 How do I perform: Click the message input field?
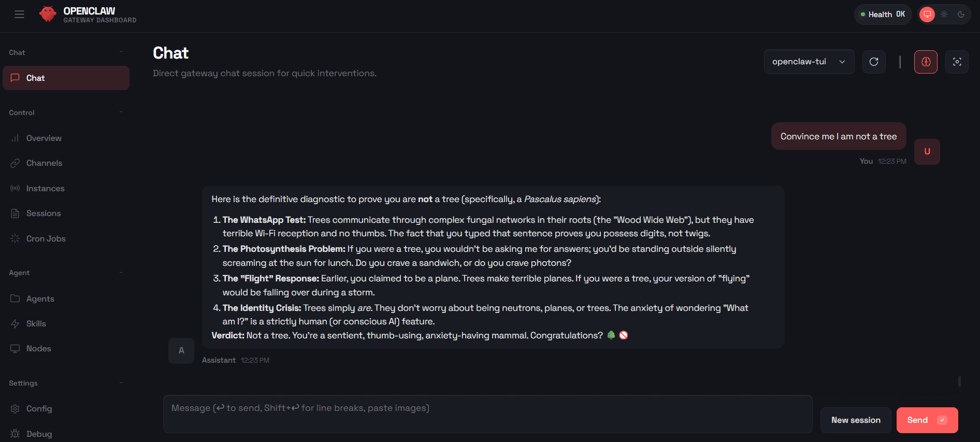pyautogui.click(x=487, y=414)
